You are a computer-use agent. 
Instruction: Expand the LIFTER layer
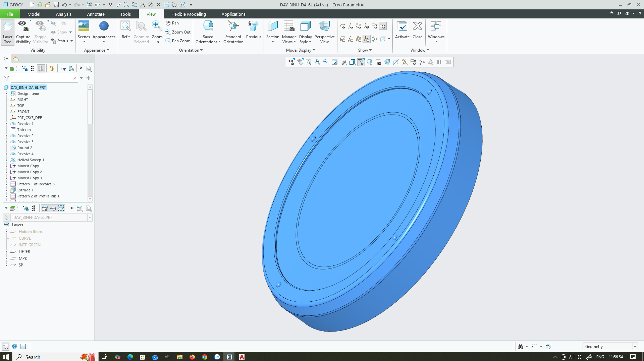point(6,252)
